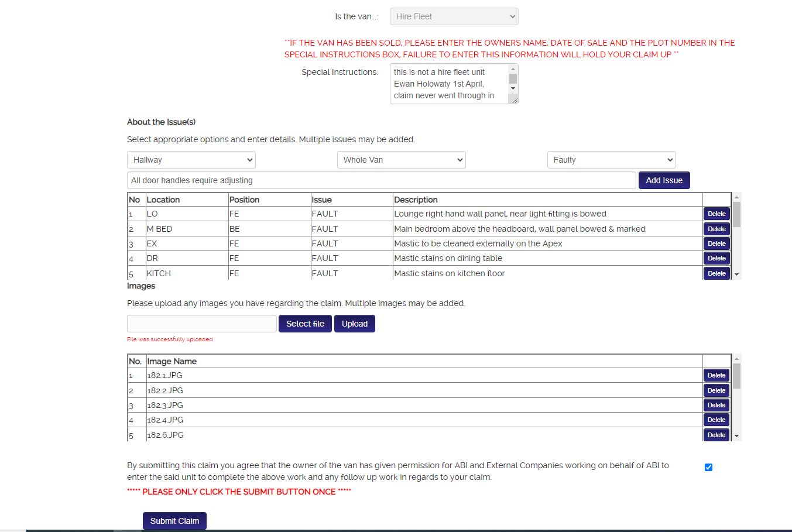
Task: Click the Upload button
Action: [354, 324]
